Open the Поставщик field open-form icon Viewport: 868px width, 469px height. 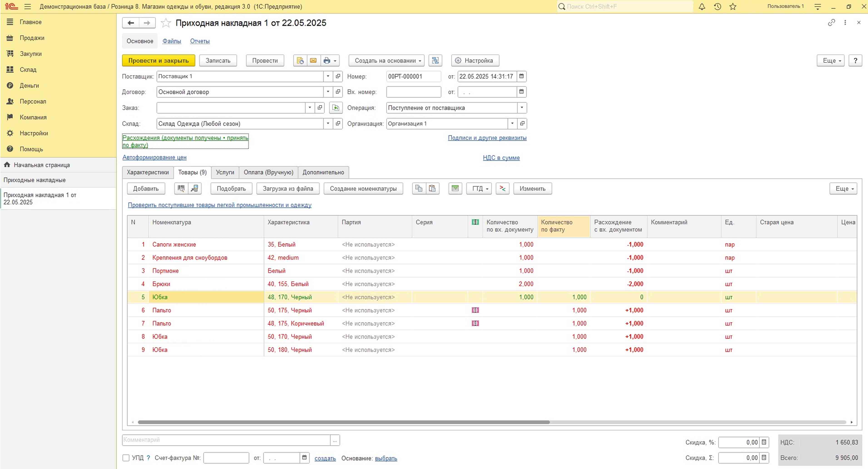[338, 77]
